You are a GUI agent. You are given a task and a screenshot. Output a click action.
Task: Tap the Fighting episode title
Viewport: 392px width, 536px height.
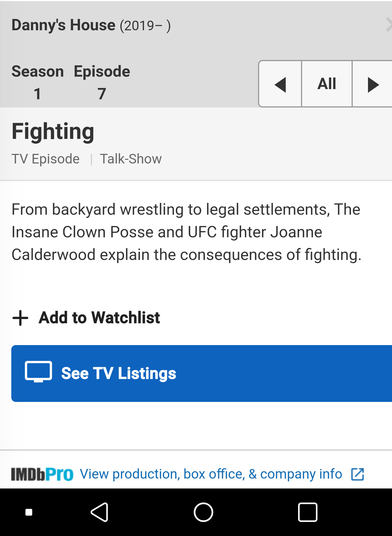[53, 132]
